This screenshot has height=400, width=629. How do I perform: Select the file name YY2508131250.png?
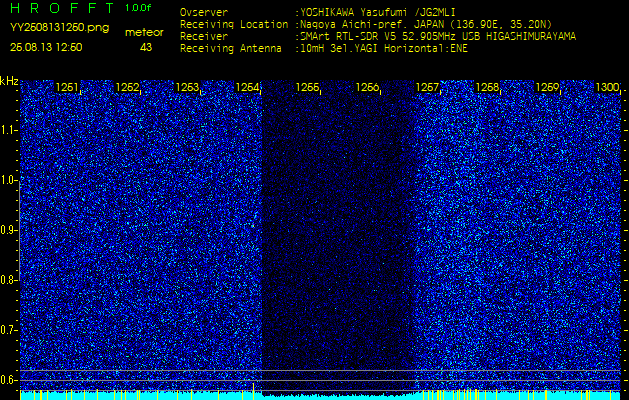pyautogui.click(x=59, y=27)
